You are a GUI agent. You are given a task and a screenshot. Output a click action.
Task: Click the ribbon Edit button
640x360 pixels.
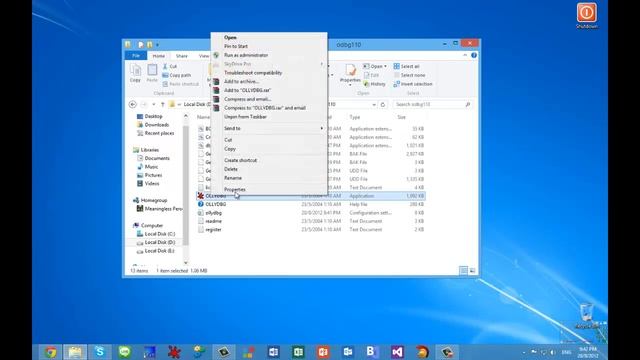point(371,75)
